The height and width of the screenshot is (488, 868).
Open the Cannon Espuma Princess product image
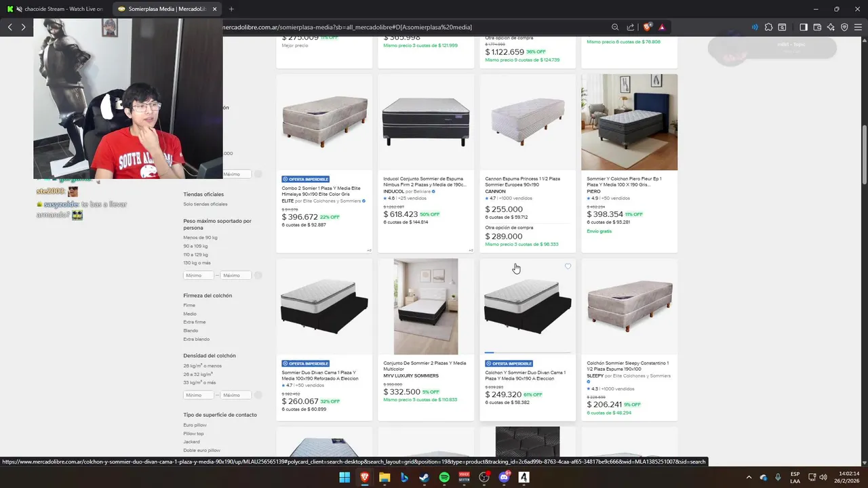pos(528,122)
